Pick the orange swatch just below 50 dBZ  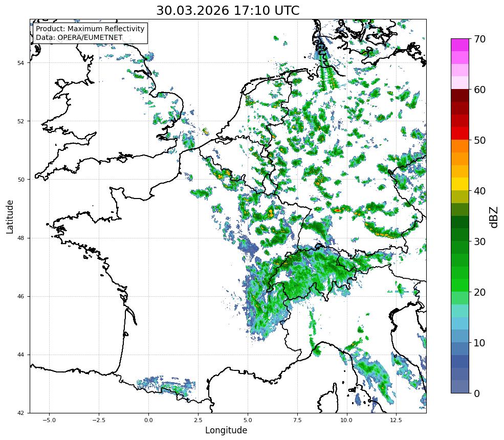460,146
